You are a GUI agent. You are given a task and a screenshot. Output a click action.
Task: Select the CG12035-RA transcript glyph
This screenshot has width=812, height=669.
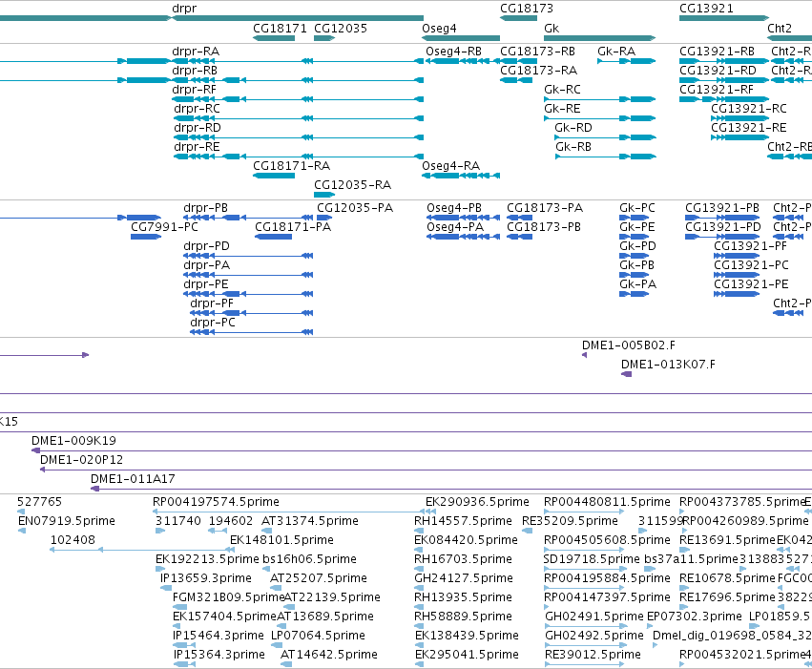pyautogui.click(x=324, y=195)
